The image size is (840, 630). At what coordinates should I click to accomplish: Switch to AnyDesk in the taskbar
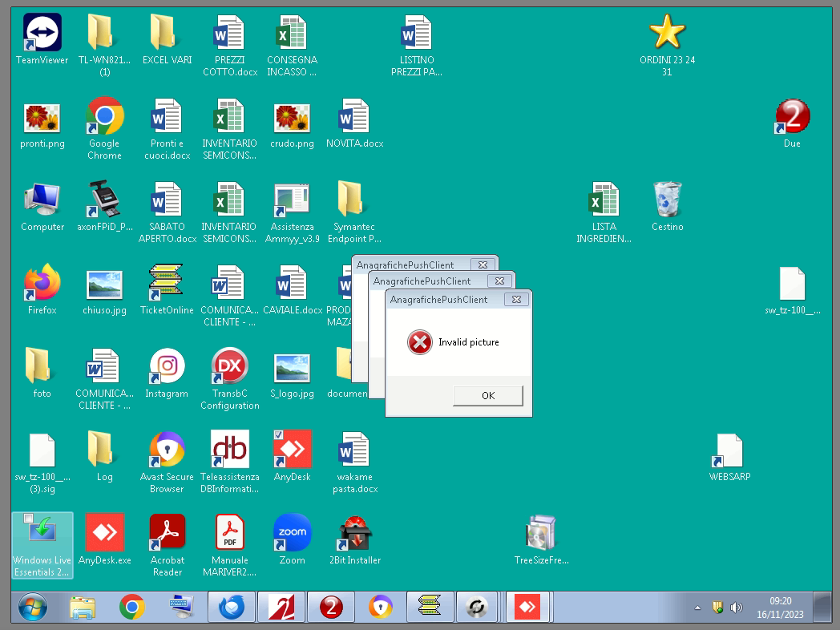tap(529, 608)
